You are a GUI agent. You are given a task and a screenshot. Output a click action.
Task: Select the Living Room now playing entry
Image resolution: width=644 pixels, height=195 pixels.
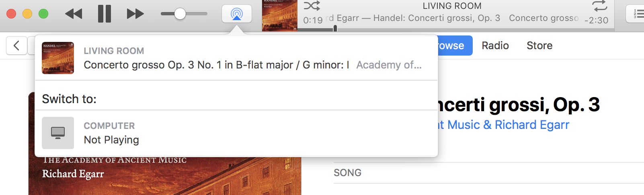coord(236,58)
